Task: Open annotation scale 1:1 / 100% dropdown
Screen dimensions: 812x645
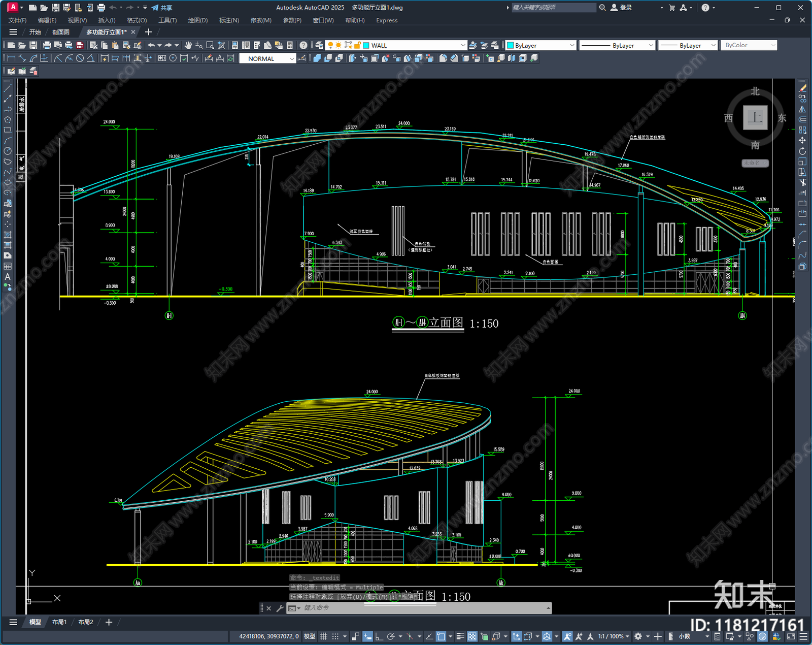Action: coord(614,636)
